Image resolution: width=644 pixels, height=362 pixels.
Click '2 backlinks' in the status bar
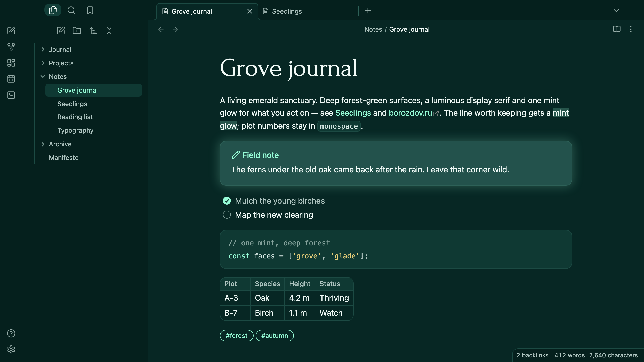point(532,355)
